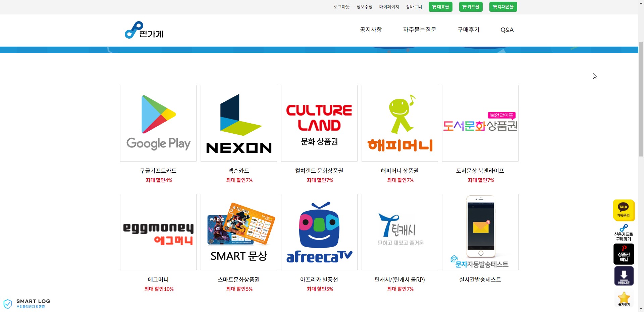
Task: Click 최대 할인7% under 틴캐시
Action: pos(400,289)
